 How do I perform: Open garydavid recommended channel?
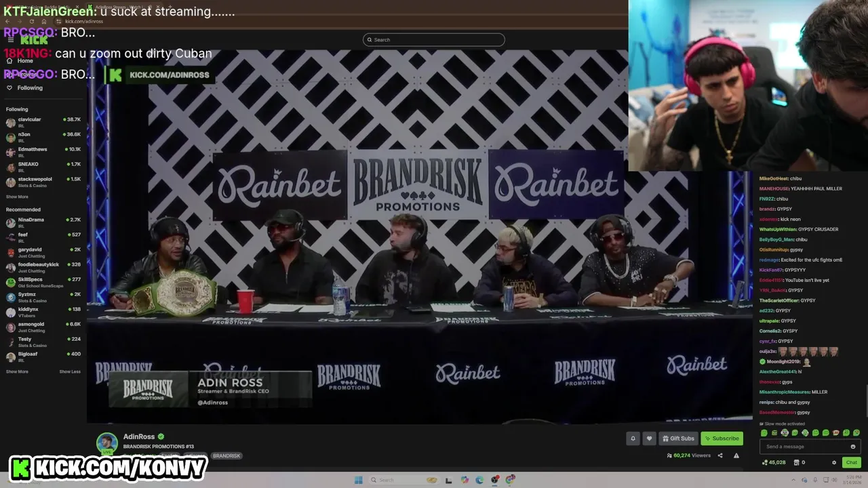click(x=43, y=252)
